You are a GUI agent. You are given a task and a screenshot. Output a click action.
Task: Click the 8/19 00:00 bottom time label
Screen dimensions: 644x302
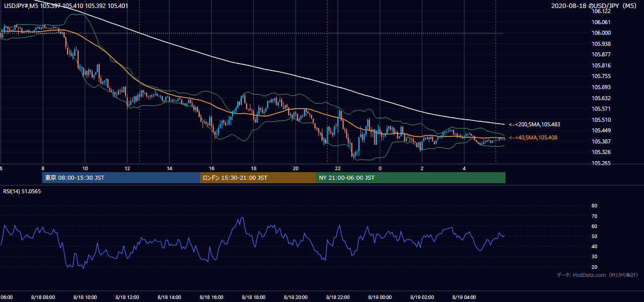[x=380, y=297]
